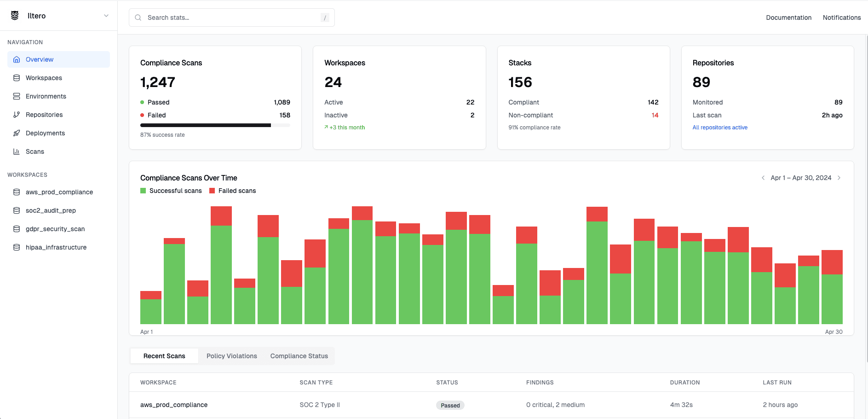Open Deployments via the rocket icon

[x=17, y=133]
